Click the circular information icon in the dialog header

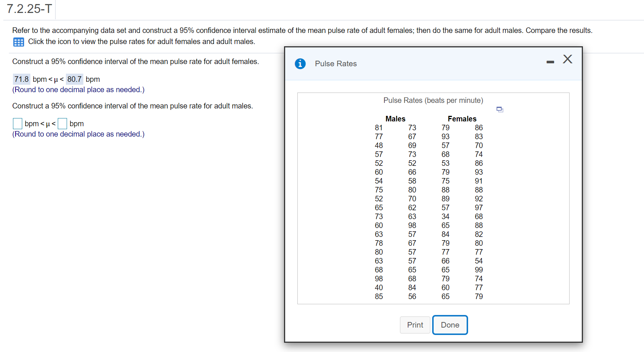point(300,64)
